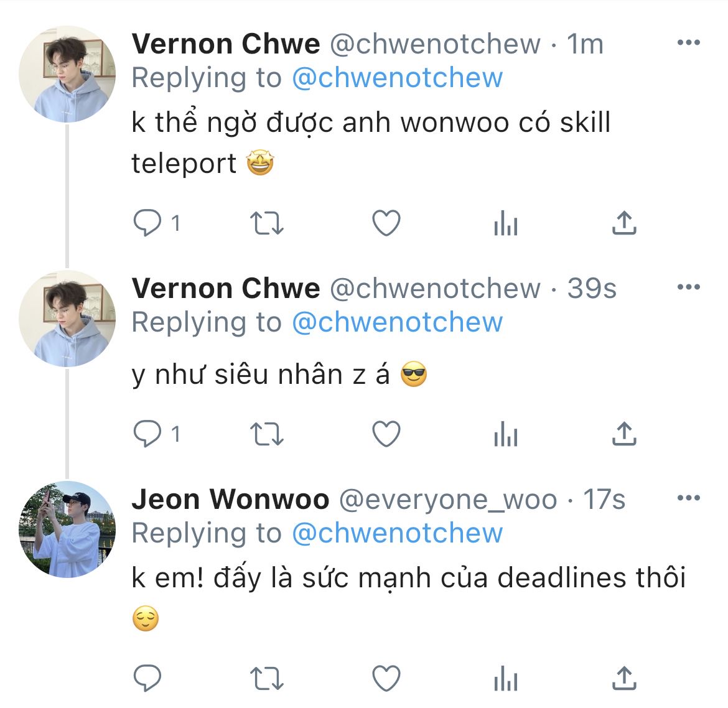The height and width of the screenshot is (708, 728).
Task: Share the teleport tweet
Action: [624, 223]
